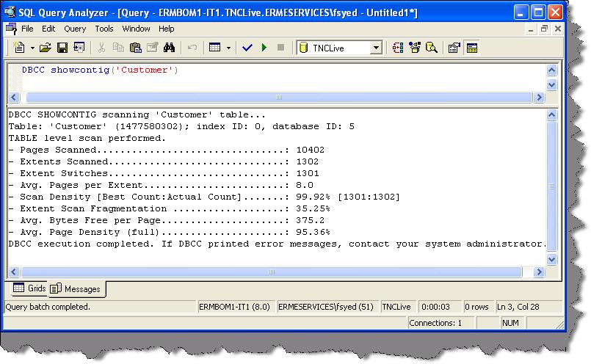Toggle the Object Browser toolbar icon
This screenshot has width=591, height=364.
click(415, 48)
